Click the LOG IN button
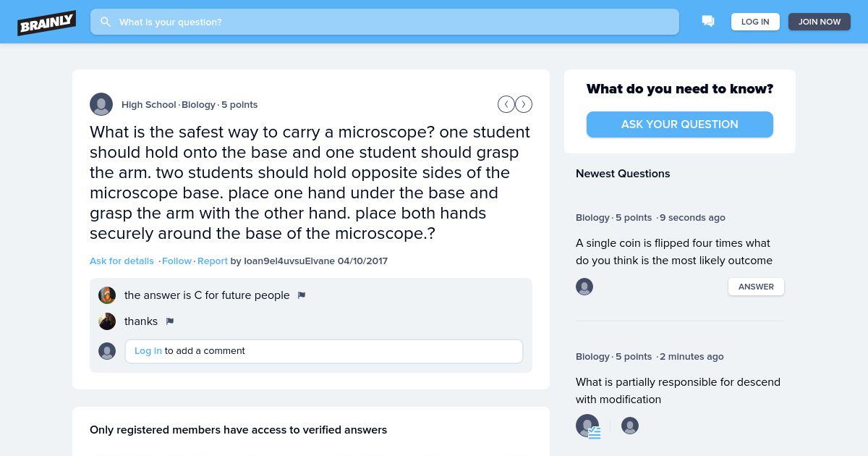Viewport: 868px width, 456px height. pos(755,22)
